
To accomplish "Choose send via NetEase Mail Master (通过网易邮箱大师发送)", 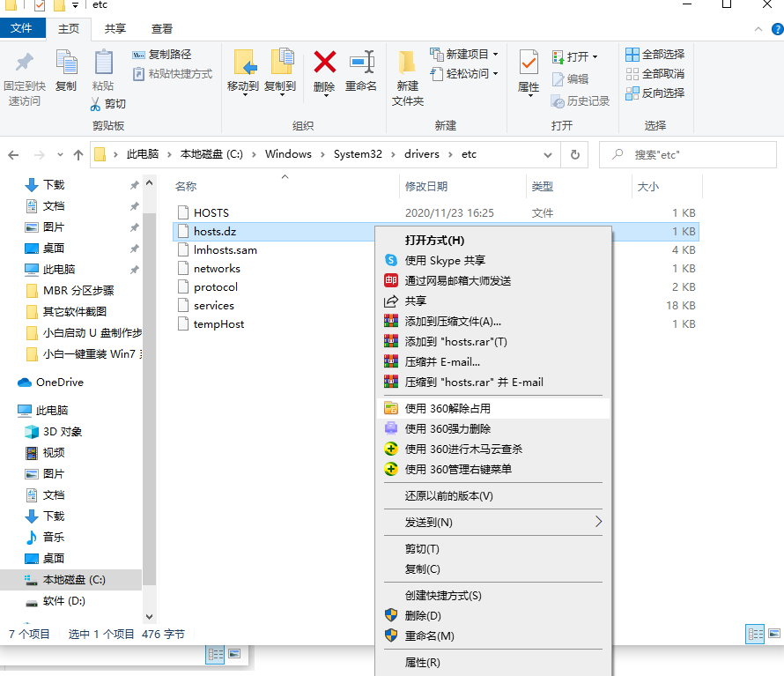I will pyautogui.click(x=493, y=280).
